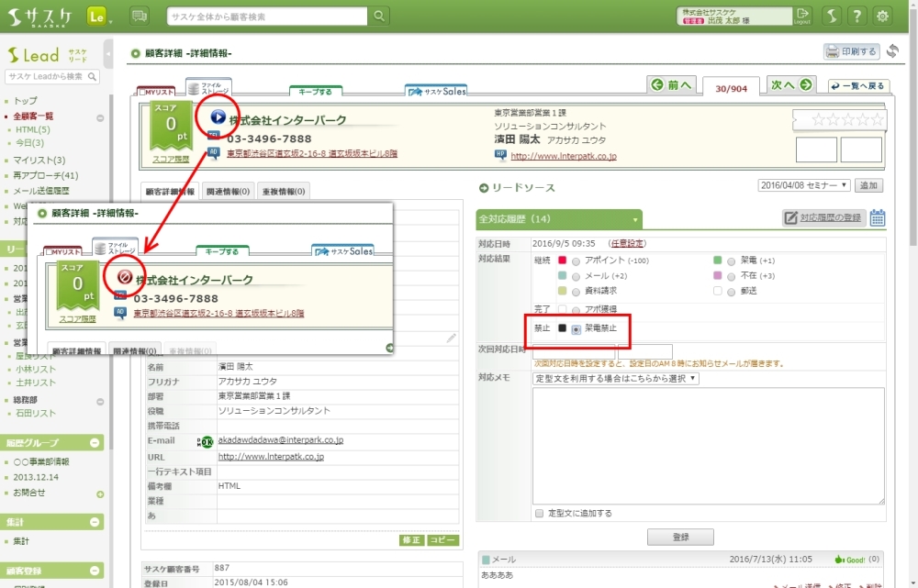Open the settings gear icon
The height and width of the screenshot is (588, 918).
point(882,16)
